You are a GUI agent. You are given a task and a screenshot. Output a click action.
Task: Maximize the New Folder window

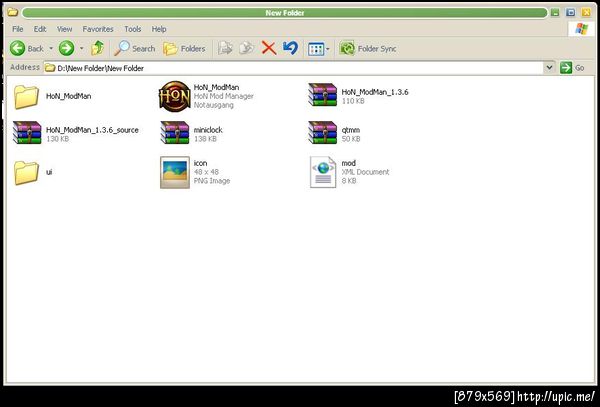571,13
